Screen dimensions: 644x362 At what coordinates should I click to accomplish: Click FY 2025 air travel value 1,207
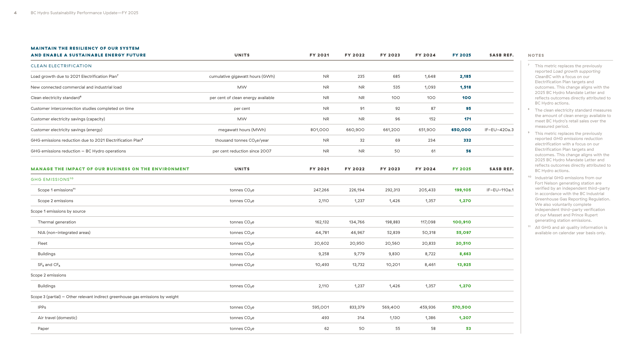(465, 318)
